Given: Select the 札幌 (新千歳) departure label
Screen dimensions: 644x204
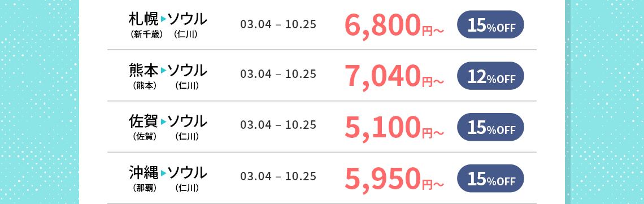Looking at the screenshot, I should click(143, 25).
